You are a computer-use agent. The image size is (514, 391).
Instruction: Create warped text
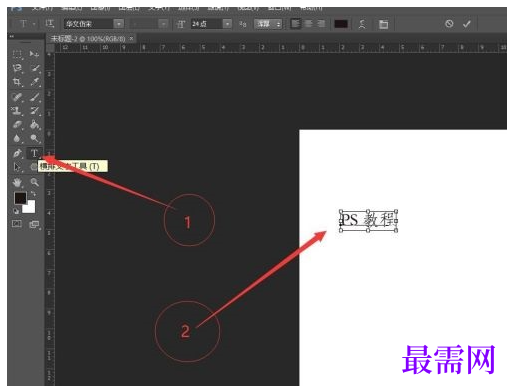[362, 24]
